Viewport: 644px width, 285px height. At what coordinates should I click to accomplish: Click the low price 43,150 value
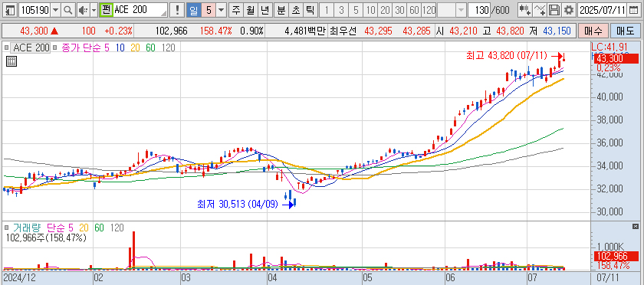(x=557, y=31)
